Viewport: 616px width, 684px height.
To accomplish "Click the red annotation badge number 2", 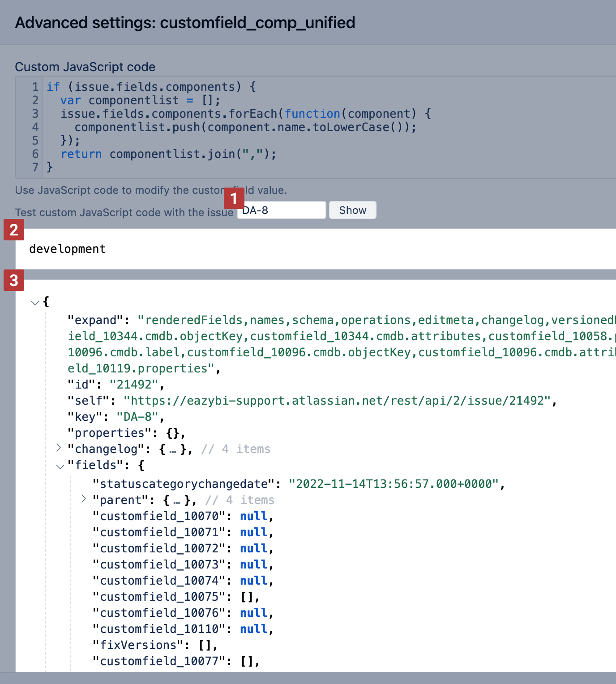I will click(x=14, y=230).
